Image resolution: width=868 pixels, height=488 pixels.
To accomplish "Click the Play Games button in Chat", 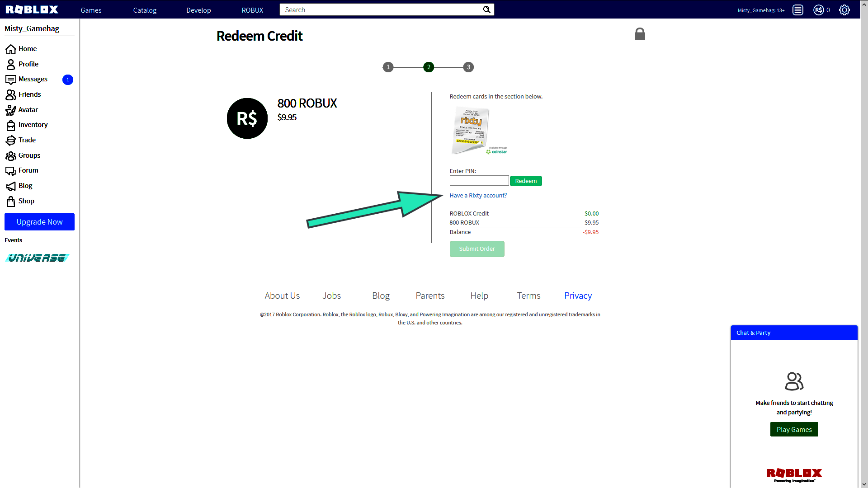I will pos(794,429).
